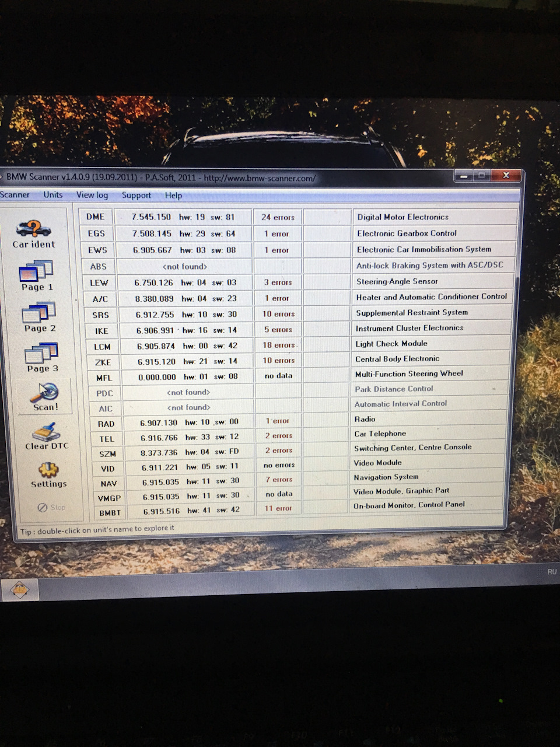
Task: Click 'Electronic Gearbox Control' description
Action: pos(407,233)
